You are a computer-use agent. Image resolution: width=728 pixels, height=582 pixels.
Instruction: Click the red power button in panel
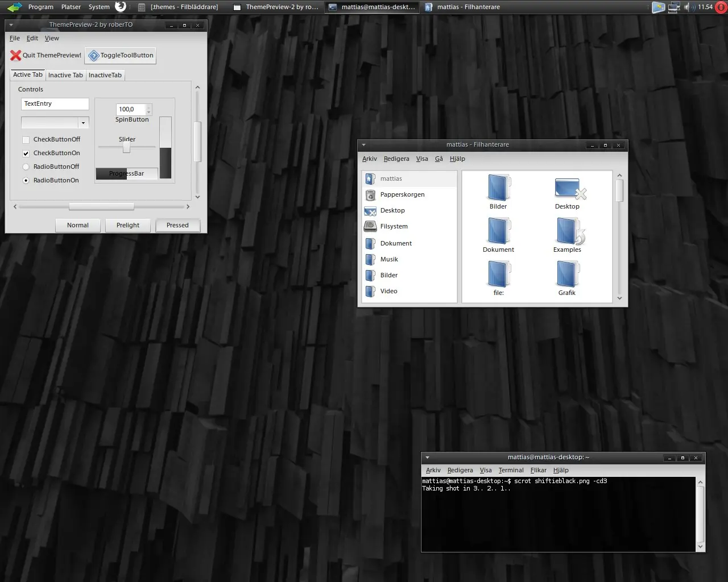(x=721, y=7)
